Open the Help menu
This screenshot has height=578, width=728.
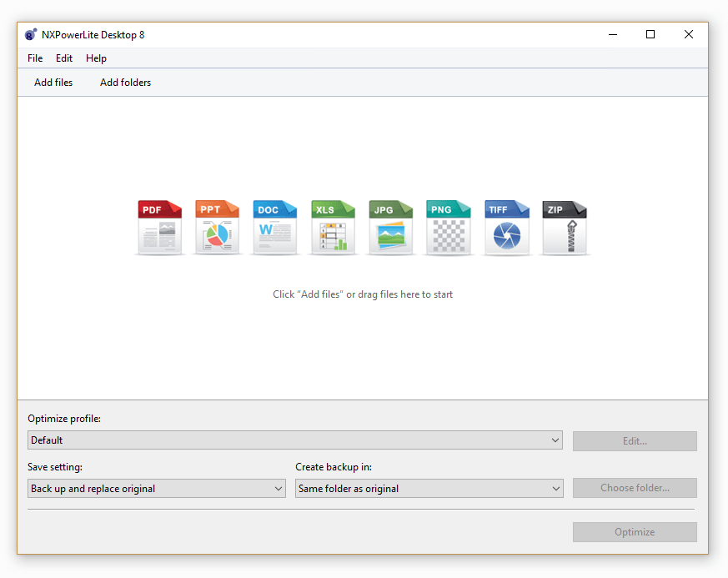click(96, 58)
